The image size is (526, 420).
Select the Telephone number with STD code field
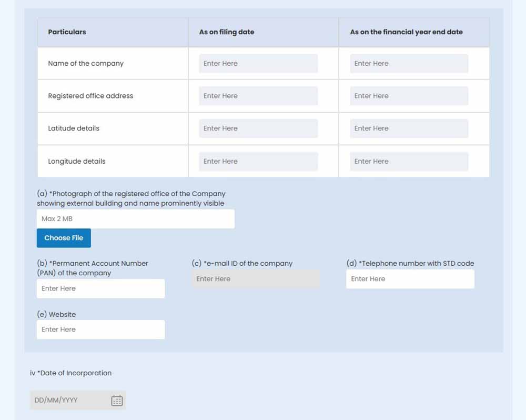click(410, 279)
